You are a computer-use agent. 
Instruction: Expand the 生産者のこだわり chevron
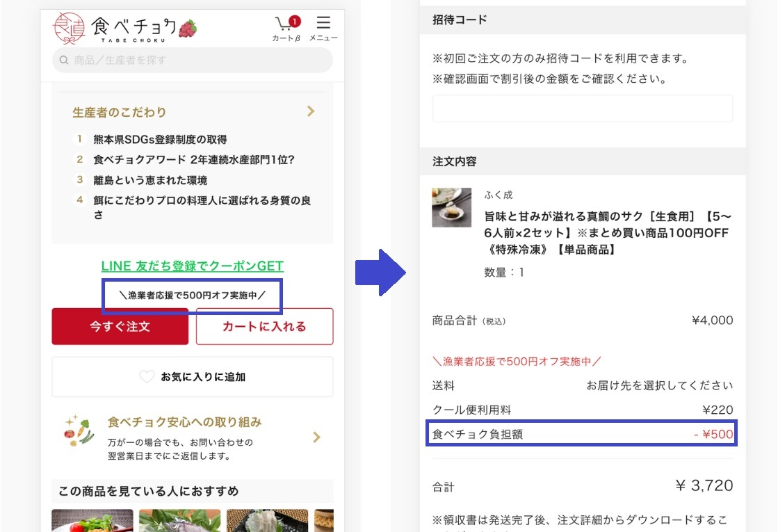click(x=311, y=111)
